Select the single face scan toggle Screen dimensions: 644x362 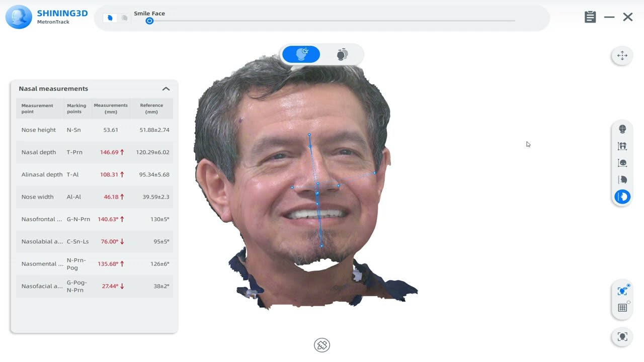pyautogui.click(x=110, y=18)
